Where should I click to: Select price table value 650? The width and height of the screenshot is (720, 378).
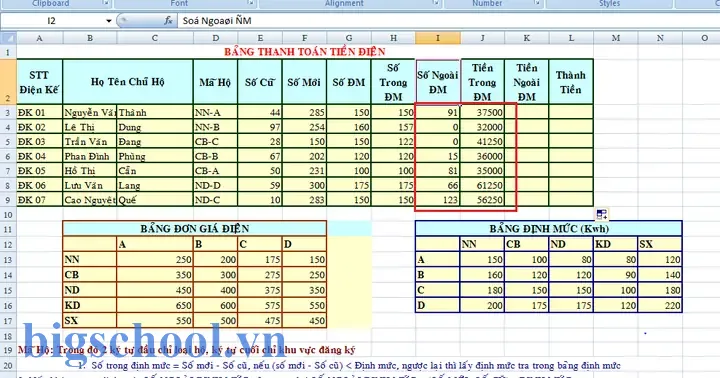point(155,305)
